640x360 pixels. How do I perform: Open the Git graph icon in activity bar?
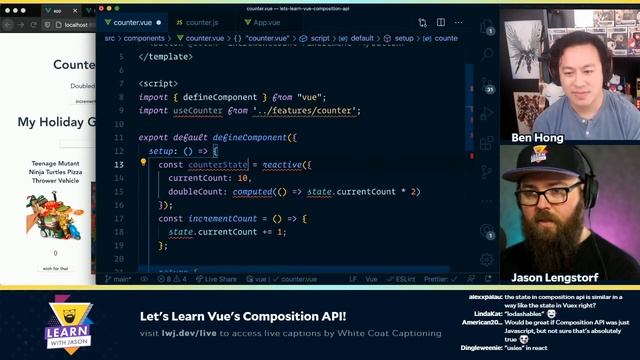pyautogui.click(x=487, y=172)
